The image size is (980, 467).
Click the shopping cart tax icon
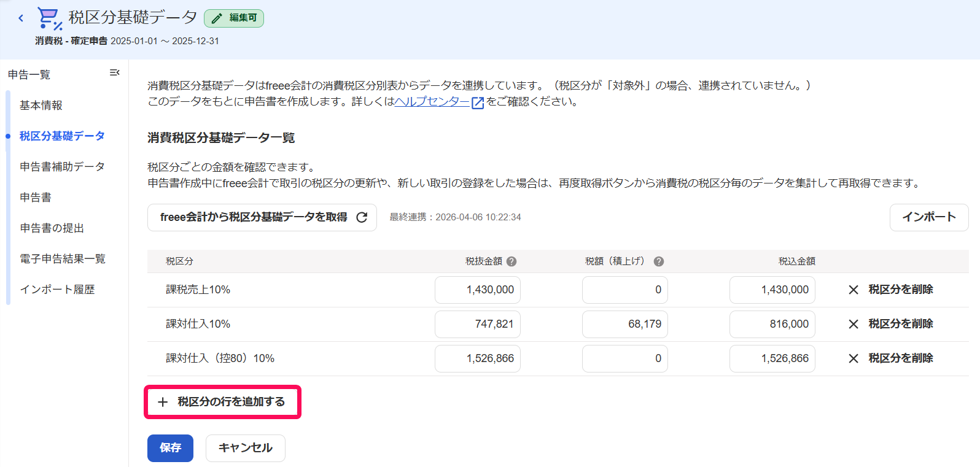[x=49, y=18]
